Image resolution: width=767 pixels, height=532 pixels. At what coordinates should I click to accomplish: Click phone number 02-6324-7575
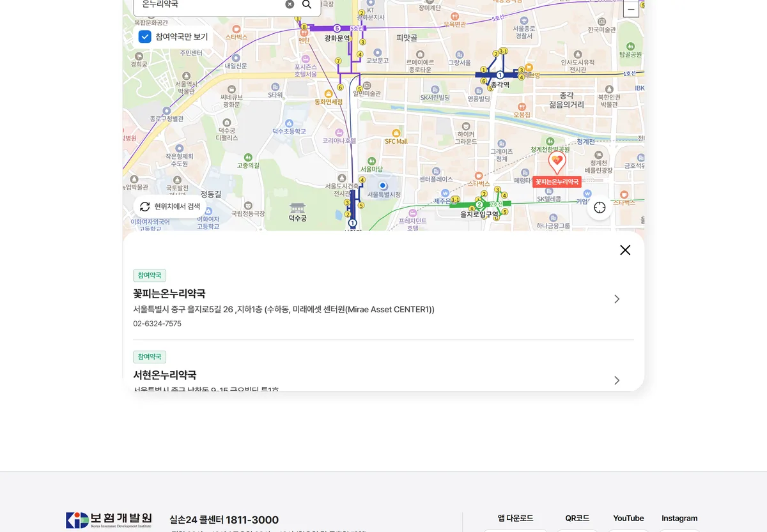(157, 324)
